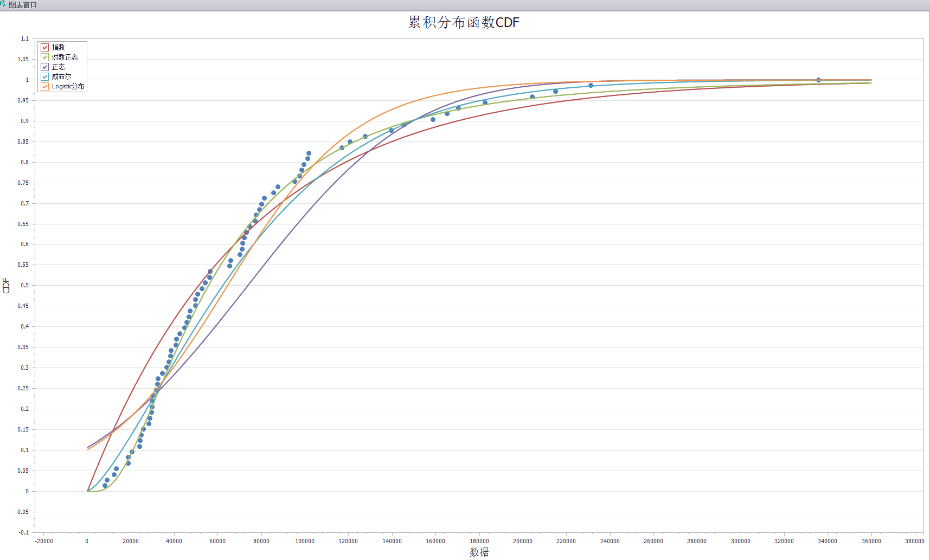Screen dimensions: 930x560
Task: Click the vertical CDF axis title
Action: point(7,286)
